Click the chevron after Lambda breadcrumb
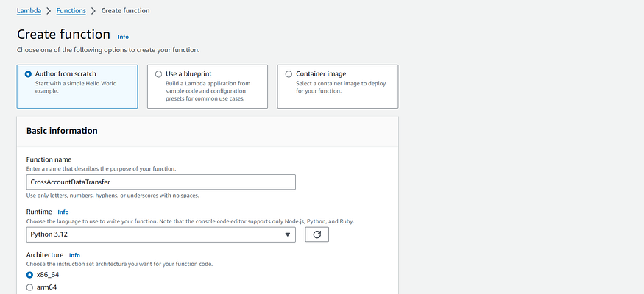 tap(49, 11)
